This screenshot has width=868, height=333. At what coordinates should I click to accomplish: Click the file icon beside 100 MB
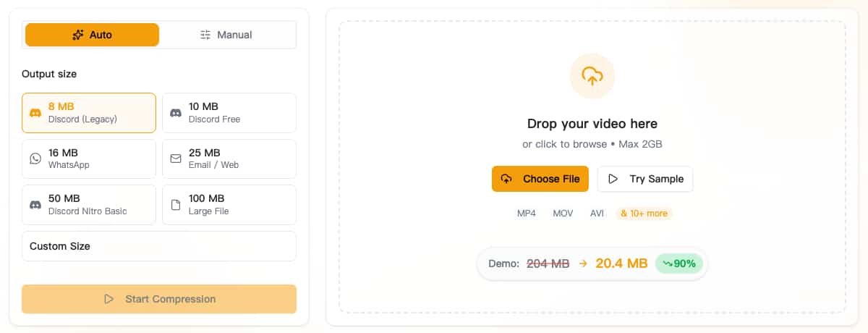click(x=175, y=205)
